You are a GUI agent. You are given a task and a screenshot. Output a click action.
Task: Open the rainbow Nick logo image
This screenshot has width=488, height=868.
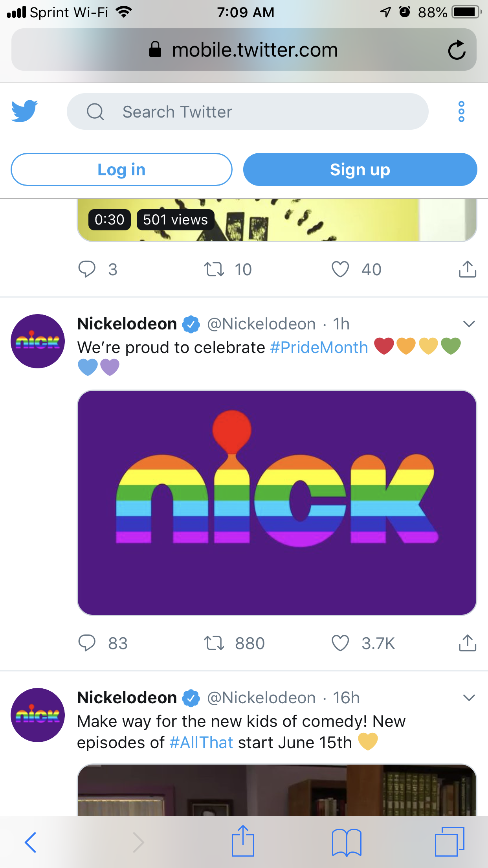(x=277, y=502)
